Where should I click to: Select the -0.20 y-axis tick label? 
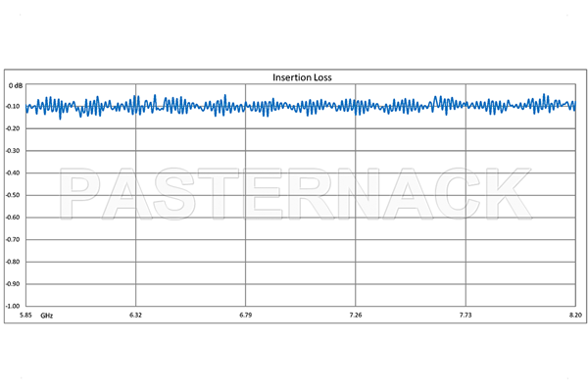(15, 129)
